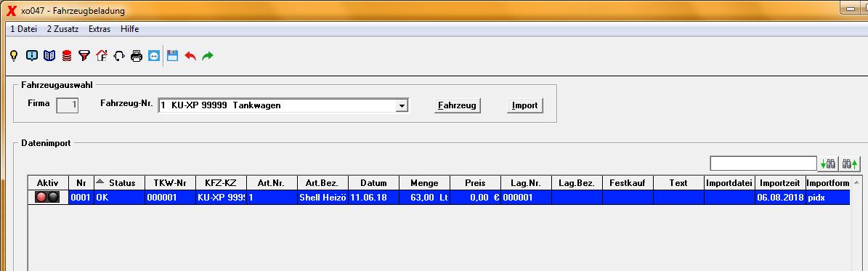Click the Firma number field
Image resolution: width=868 pixels, height=271 pixels.
[68, 105]
